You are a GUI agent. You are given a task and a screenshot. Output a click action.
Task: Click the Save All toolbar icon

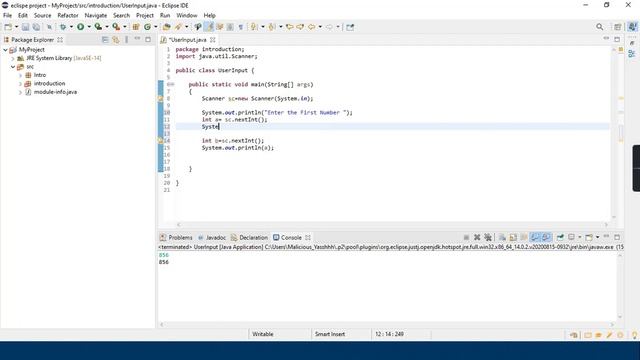(36, 27)
